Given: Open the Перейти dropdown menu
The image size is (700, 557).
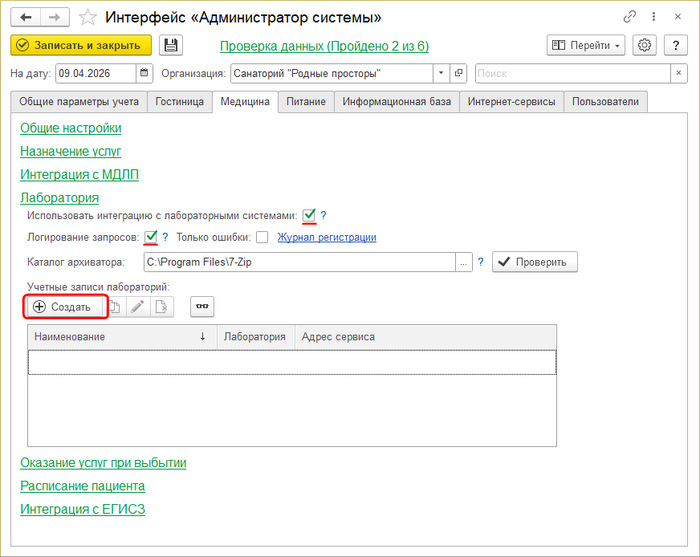Looking at the screenshot, I should tap(586, 45).
